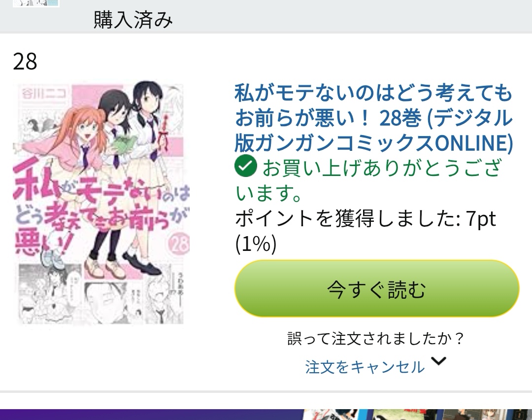Viewport: 532px width, 420px height.
Task: Click the 注文をキャンセル link
Action: (365, 367)
